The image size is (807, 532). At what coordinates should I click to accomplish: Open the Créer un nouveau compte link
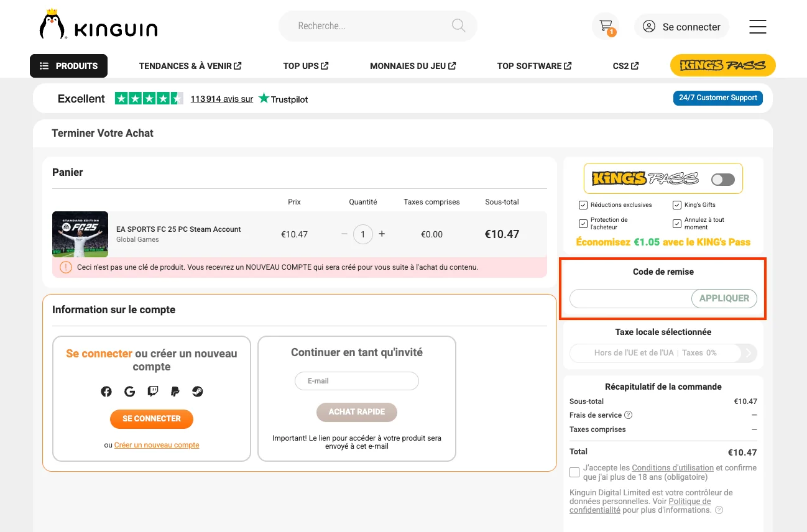click(157, 445)
